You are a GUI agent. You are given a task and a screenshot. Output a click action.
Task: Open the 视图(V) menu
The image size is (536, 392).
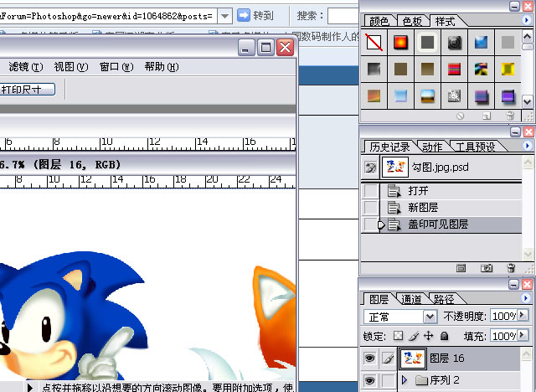click(x=71, y=67)
